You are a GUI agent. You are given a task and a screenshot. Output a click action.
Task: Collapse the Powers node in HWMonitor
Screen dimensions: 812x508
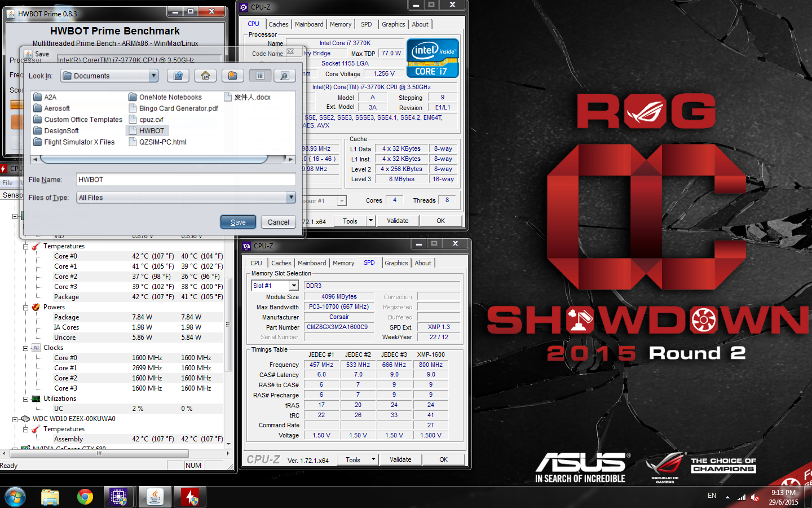[x=26, y=308]
